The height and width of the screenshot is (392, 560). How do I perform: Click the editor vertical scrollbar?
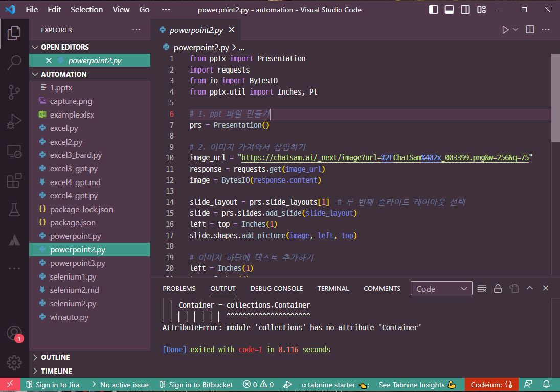point(555,97)
